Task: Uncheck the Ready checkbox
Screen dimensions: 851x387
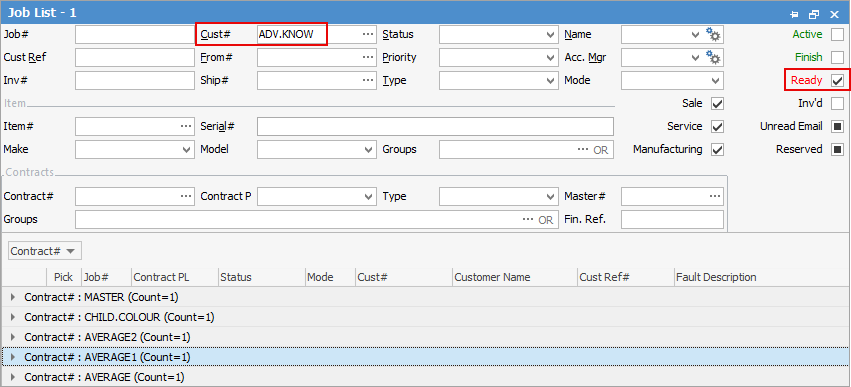Action: (x=837, y=81)
